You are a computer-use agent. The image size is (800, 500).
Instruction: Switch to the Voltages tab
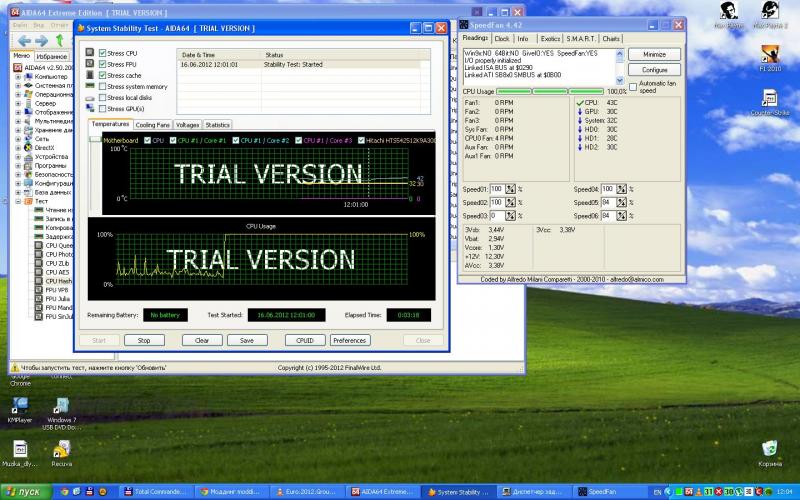pos(187,125)
